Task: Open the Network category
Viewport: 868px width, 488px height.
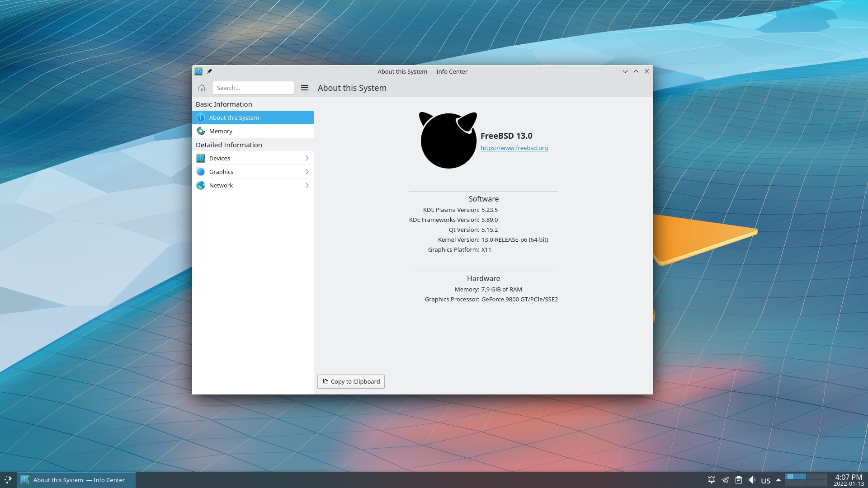Action: (x=253, y=185)
